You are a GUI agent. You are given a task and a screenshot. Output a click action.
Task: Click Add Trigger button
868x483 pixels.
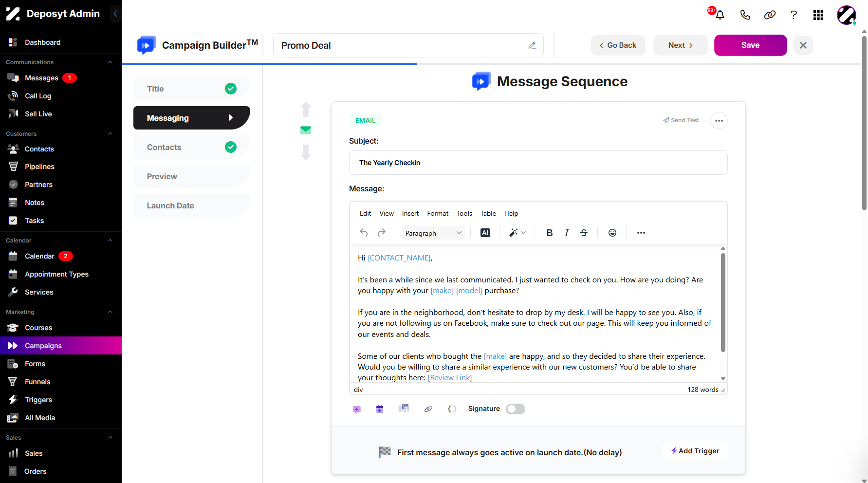click(695, 451)
